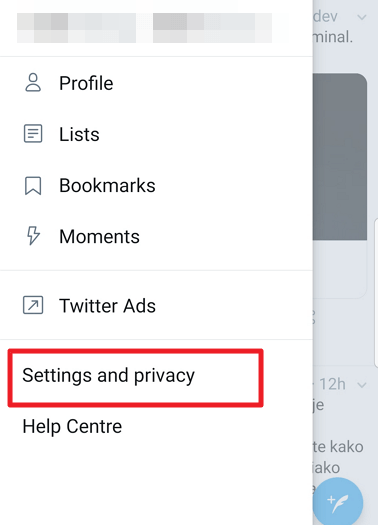The height and width of the screenshot is (525, 378).
Task: Open the Help Centre link
Action: click(72, 426)
